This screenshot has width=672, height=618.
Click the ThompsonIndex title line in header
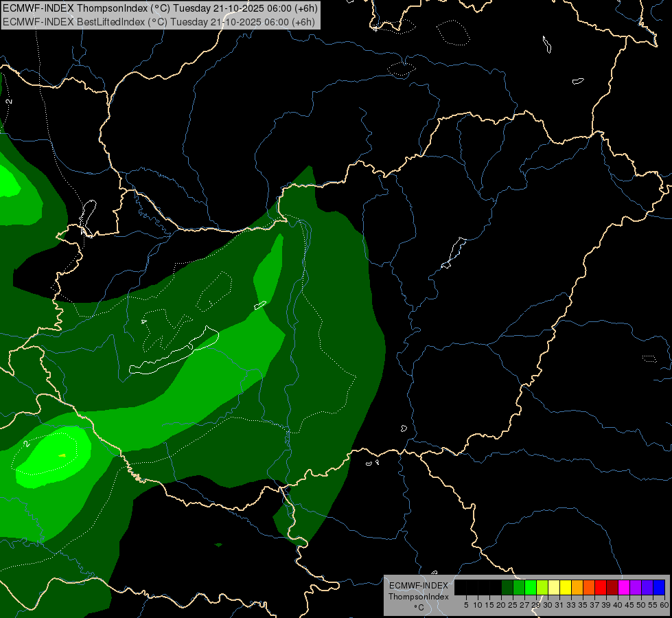point(160,8)
